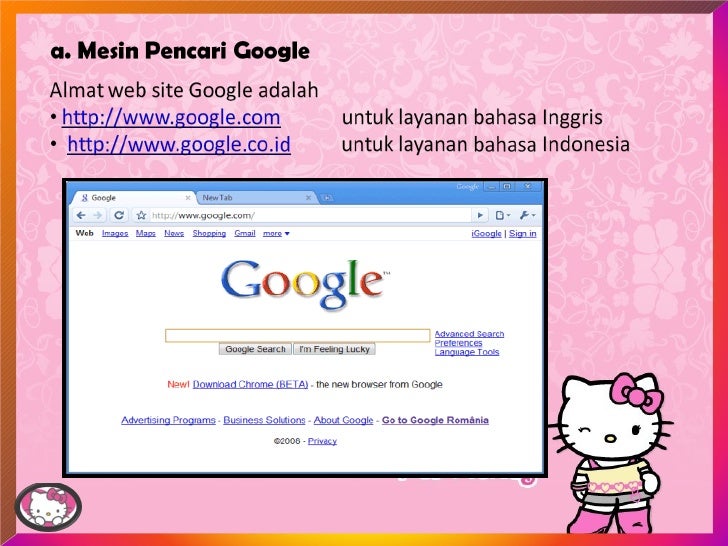The height and width of the screenshot is (546, 728).
Task: Open the Shopping link
Action: (x=209, y=234)
